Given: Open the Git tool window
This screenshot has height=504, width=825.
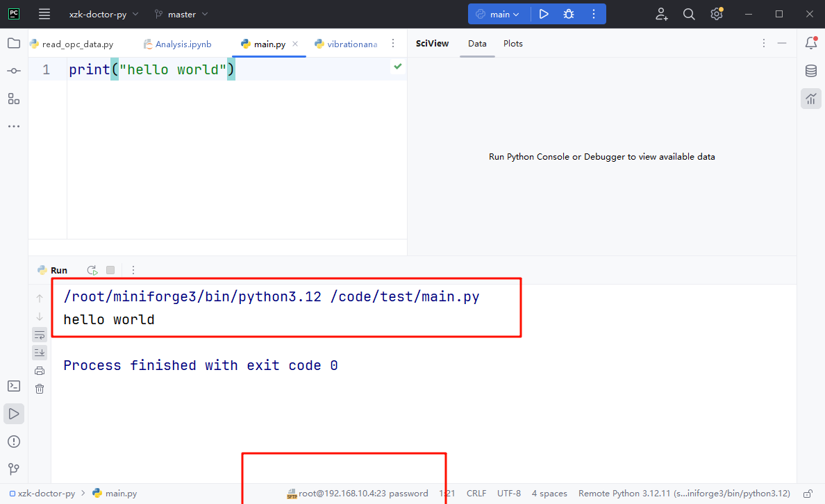Looking at the screenshot, I should pos(14,469).
